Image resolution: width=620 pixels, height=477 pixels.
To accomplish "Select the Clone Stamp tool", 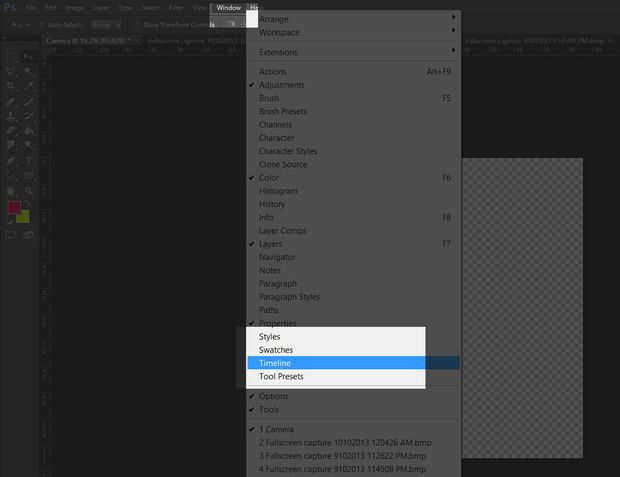I will [11, 116].
